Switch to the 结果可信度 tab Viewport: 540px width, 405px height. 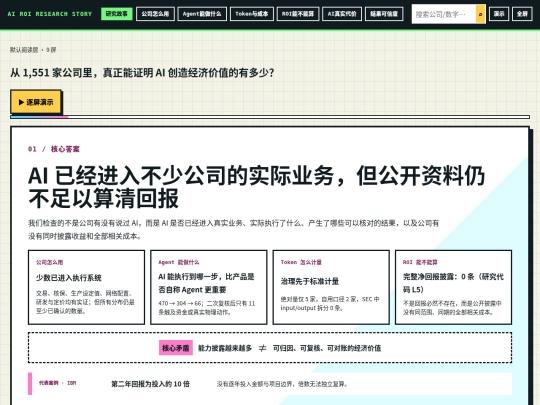click(x=384, y=14)
